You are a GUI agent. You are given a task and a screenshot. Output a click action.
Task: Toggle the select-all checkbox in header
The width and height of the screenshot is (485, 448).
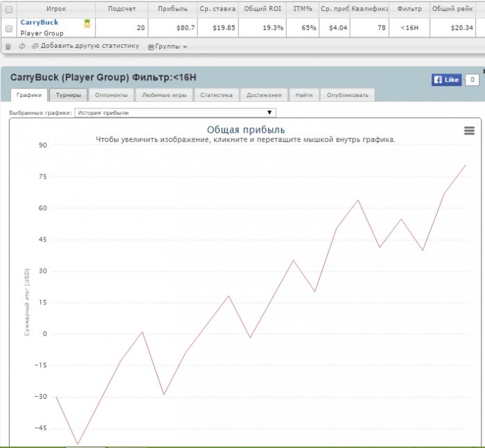click(9, 10)
